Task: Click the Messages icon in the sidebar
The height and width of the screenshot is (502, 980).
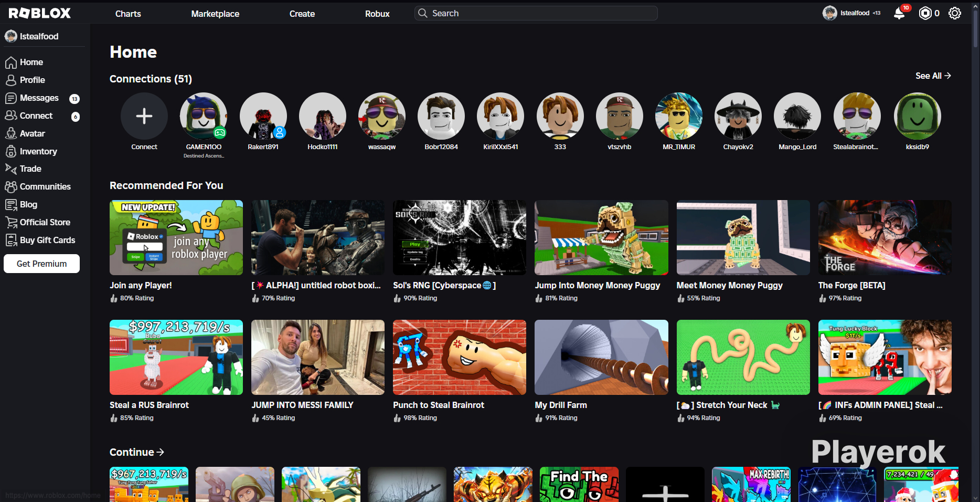Action: coord(11,98)
